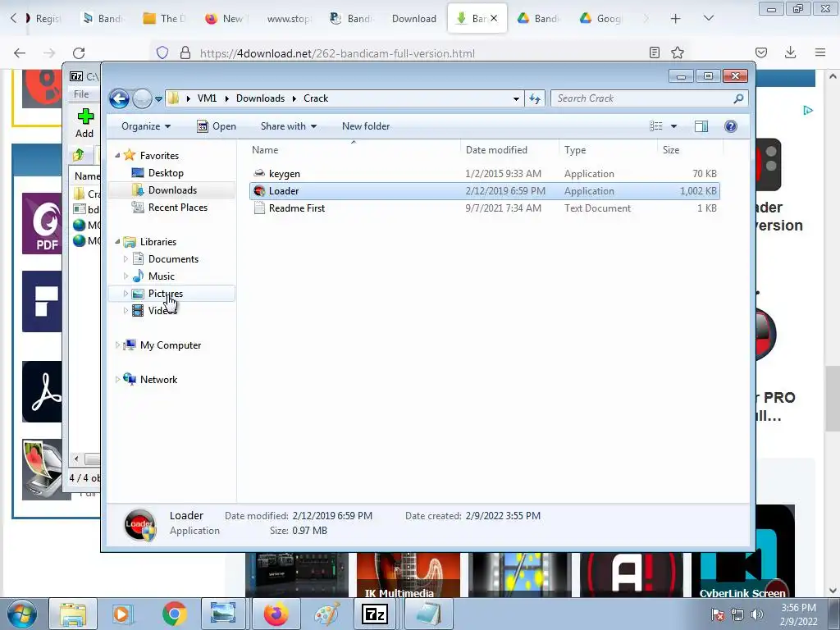Bookmark this page with star icon
Screen dimensions: 840x630
(678, 52)
